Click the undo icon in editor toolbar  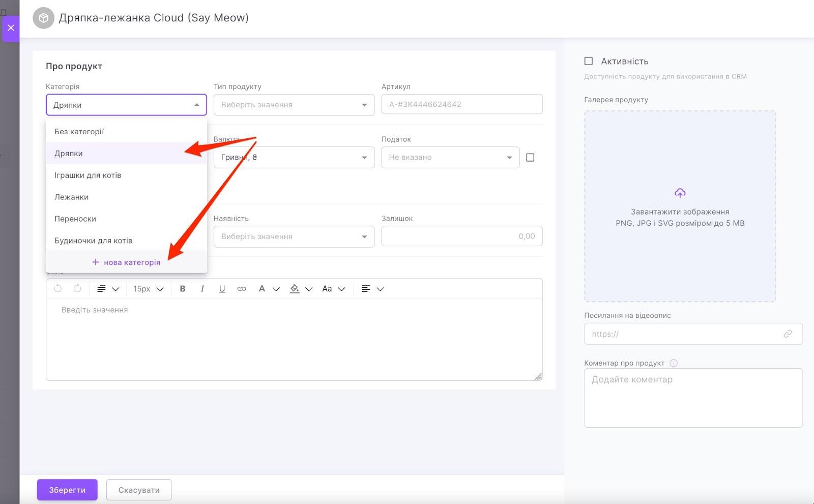point(58,288)
